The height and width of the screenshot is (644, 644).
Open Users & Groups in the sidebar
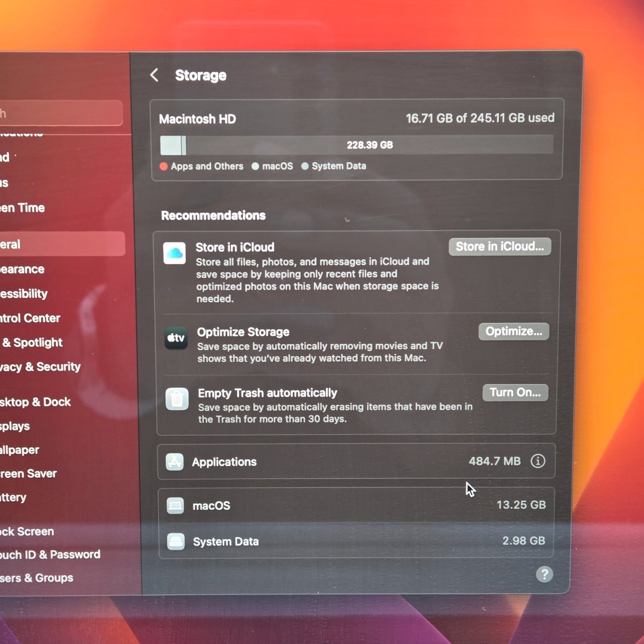pyautogui.click(x=37, y=578)
